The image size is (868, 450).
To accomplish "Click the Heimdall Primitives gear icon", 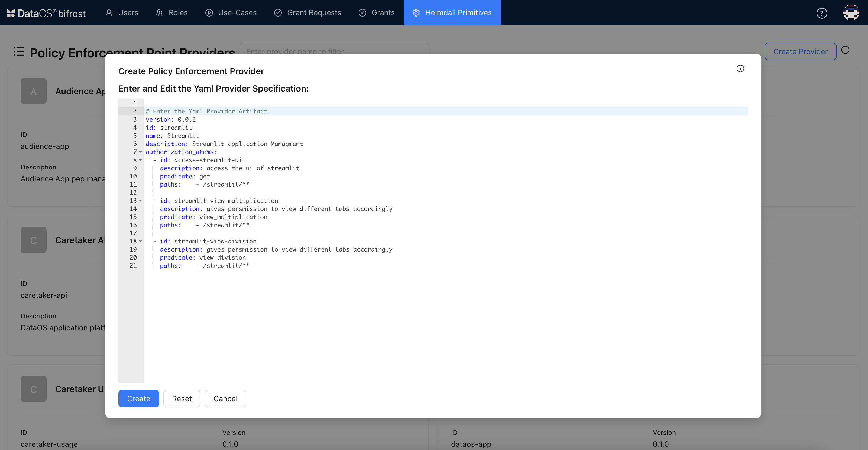I will point(416,13).
